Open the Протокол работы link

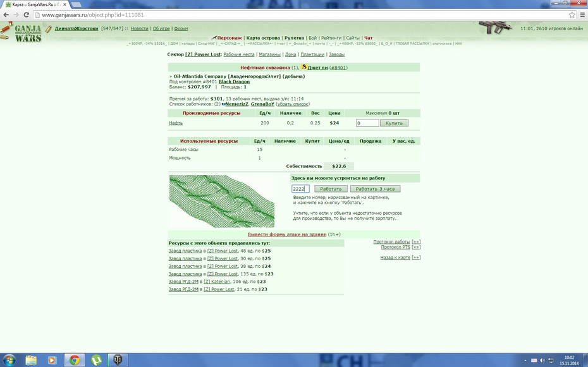coord(391,242)
